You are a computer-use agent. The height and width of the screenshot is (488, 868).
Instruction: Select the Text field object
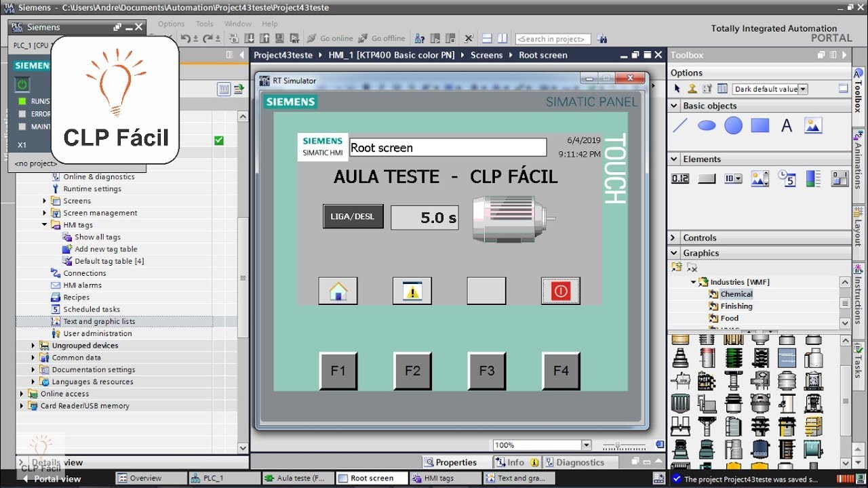tap(787, 125)
